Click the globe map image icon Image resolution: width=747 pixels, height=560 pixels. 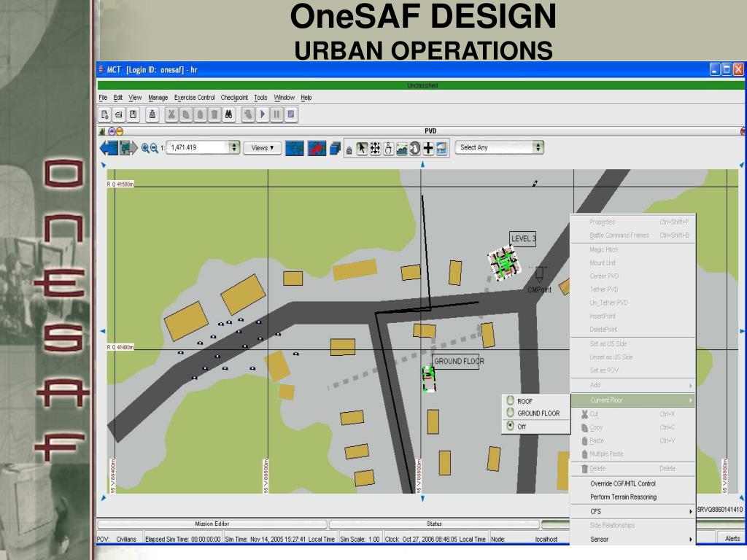tap(441, 148)
